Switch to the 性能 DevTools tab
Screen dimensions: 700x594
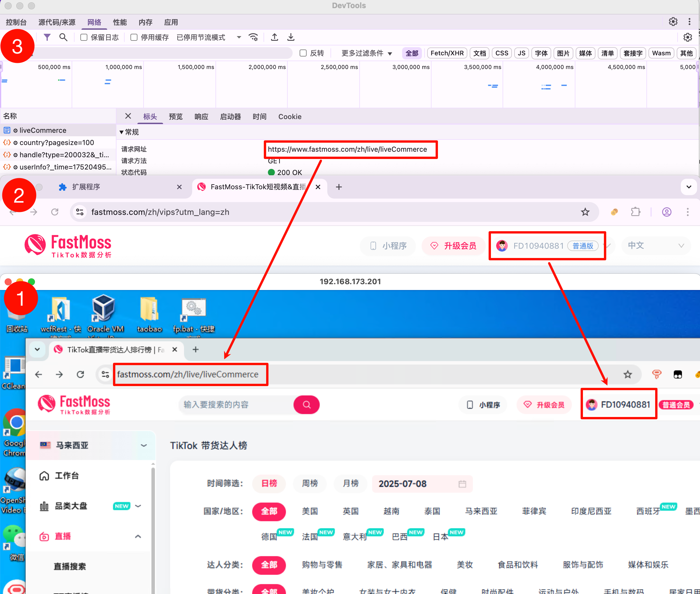(x=120, y=22)
